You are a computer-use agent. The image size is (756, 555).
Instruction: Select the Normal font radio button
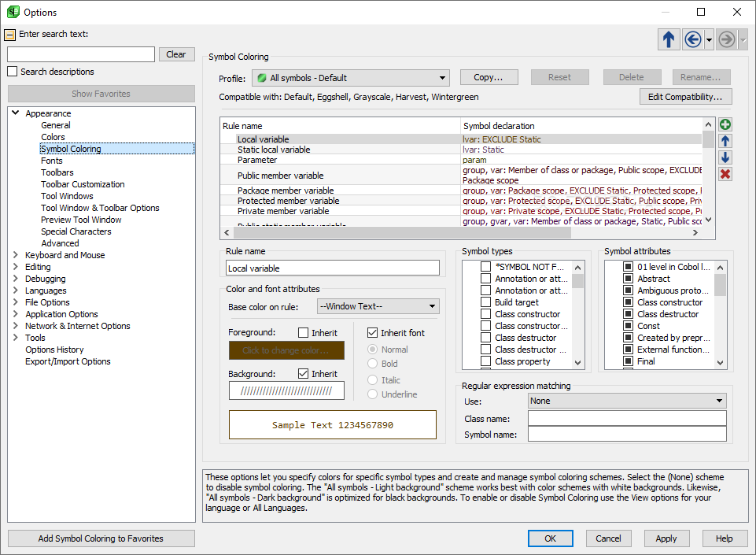(x=372, y=349)
